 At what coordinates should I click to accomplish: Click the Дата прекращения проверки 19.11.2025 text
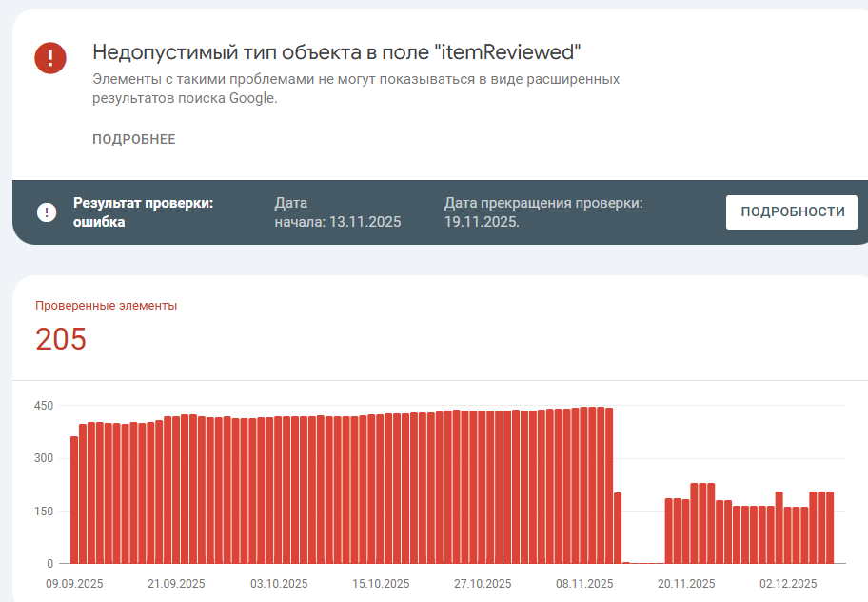coord(543,212)
